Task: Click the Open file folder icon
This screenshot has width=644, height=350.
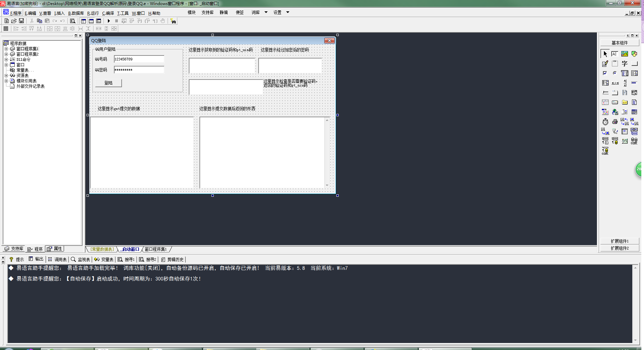Action: coord(14,21)
